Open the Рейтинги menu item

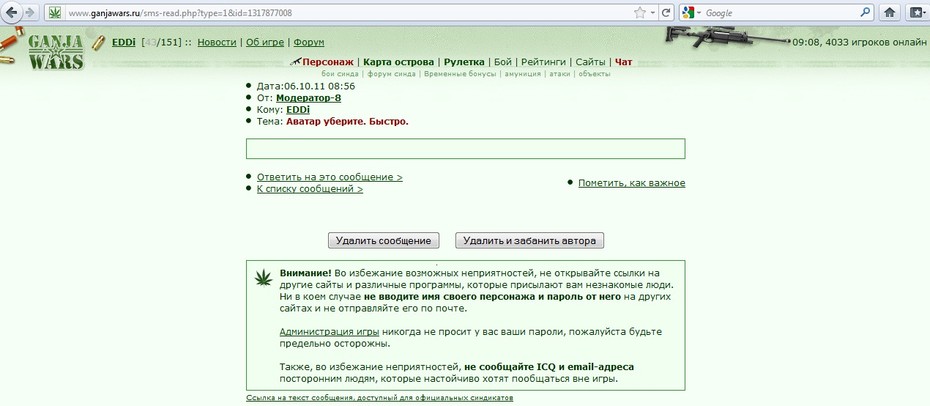[543, 62]
